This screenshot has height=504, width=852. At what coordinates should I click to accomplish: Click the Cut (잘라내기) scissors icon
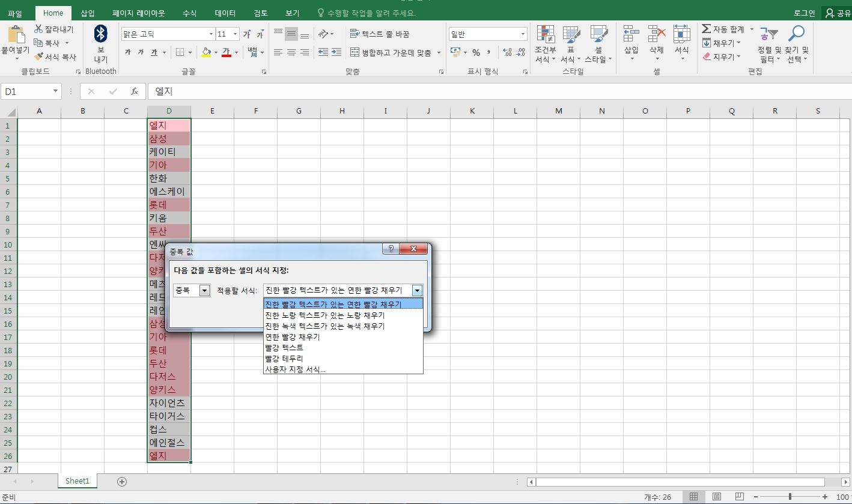(x=38, y=29)
